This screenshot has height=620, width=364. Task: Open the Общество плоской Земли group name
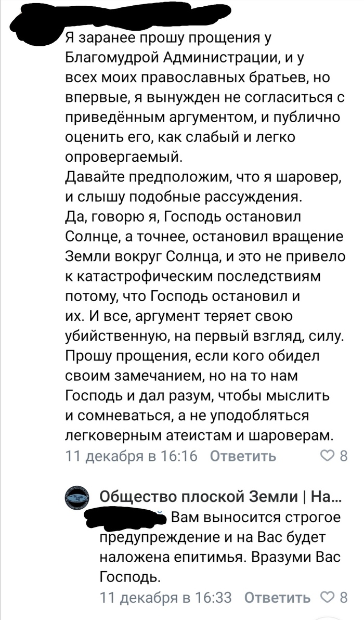[x=219, y=497]
